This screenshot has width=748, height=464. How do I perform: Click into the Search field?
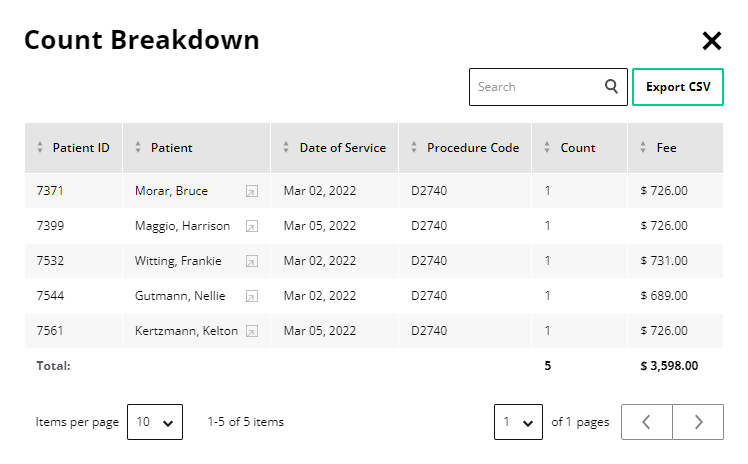tap(537, 87)
